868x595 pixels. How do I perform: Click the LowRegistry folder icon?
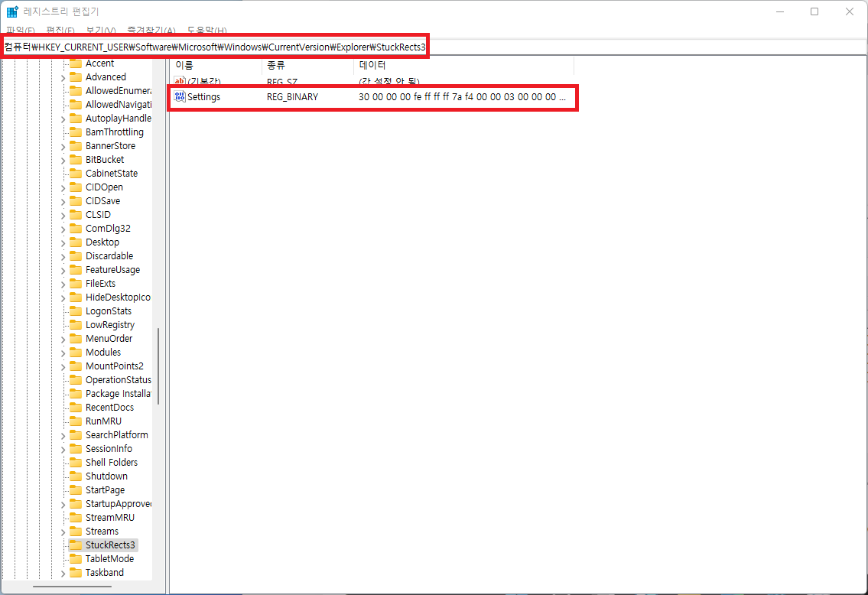pyautogui.click(x=75, y=325)
